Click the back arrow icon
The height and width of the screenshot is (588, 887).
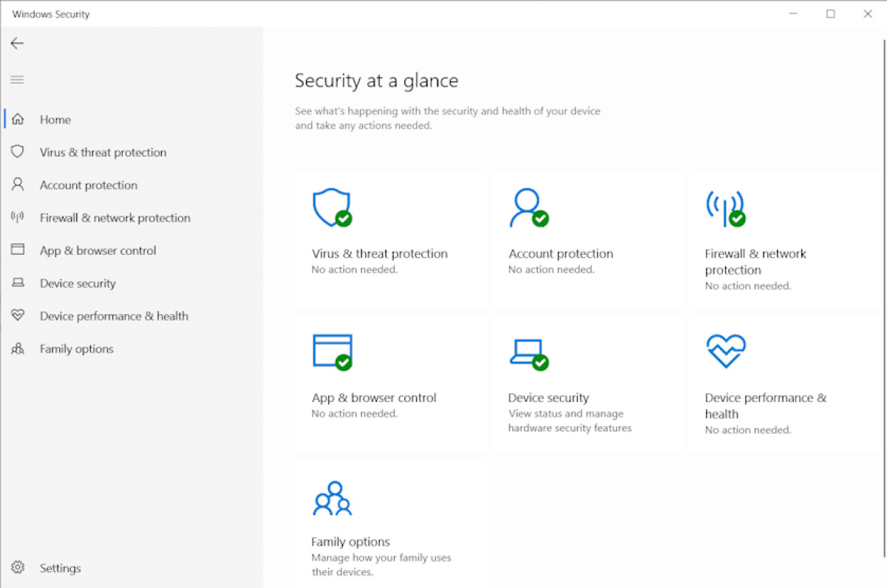click(17, 44)
